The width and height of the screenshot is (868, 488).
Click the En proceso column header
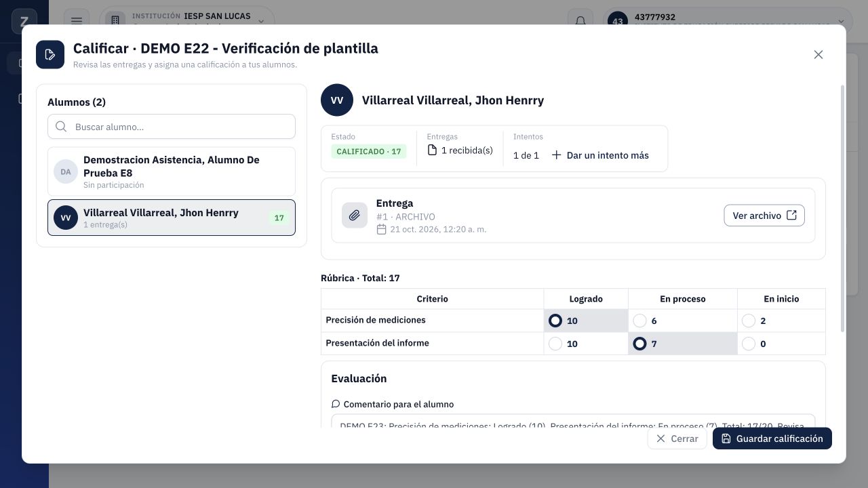click(x=683, y=299)
